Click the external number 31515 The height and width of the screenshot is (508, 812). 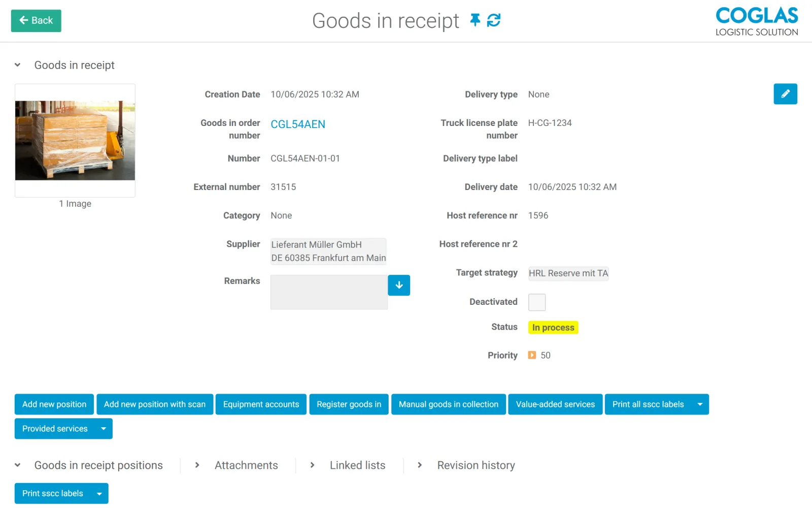(x=283, y=187)
